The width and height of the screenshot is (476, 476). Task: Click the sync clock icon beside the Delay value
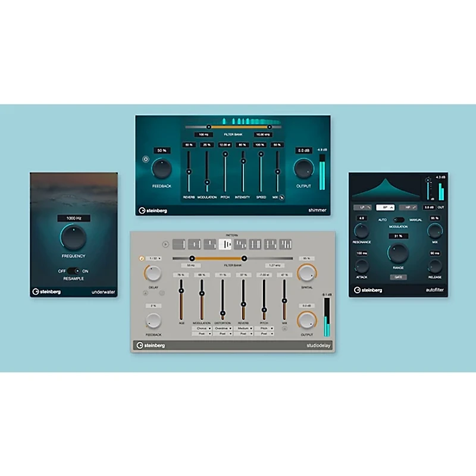click(141, 258)
